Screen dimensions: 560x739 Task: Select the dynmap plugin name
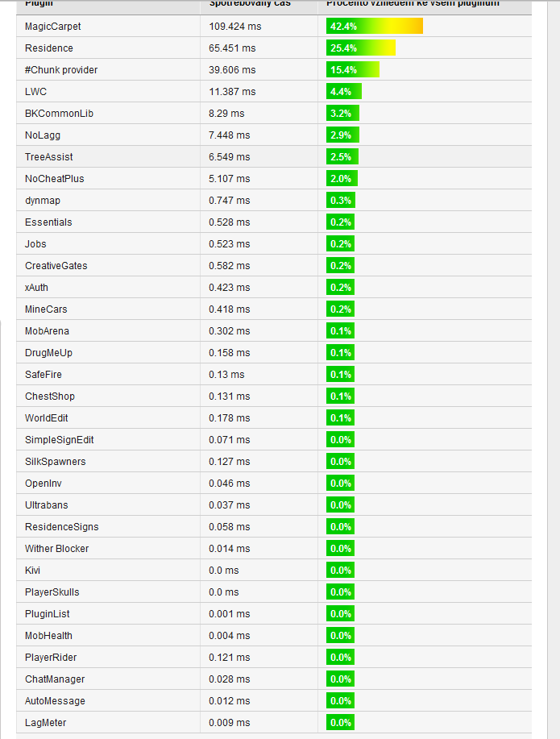43,201
